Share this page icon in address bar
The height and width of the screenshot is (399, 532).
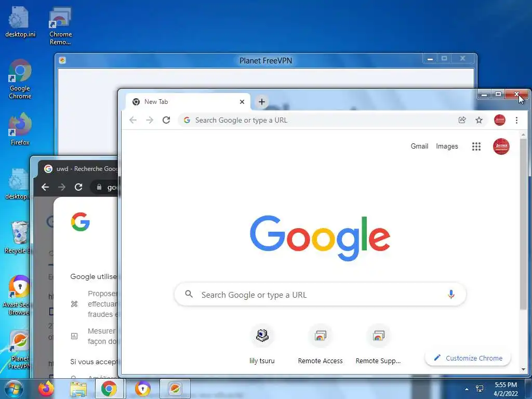(x=462, y=120)
